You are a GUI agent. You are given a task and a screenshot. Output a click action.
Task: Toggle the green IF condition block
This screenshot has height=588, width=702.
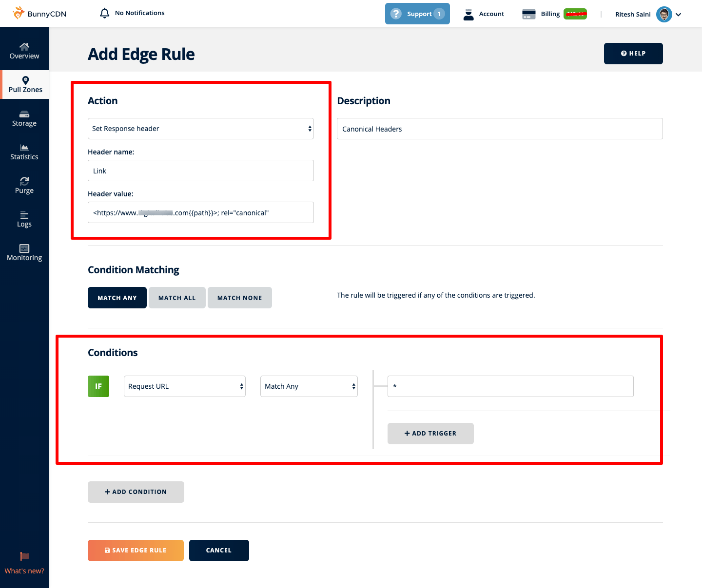pos(98,386)
